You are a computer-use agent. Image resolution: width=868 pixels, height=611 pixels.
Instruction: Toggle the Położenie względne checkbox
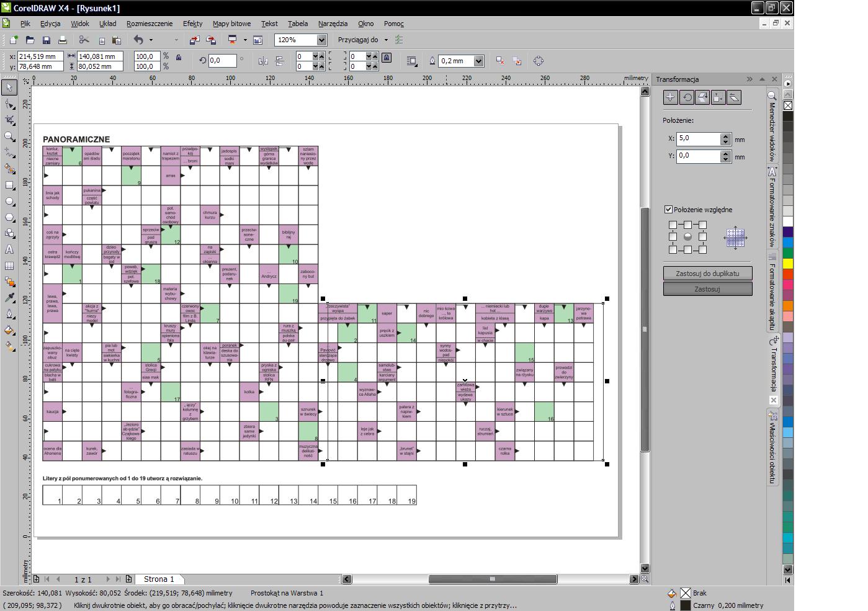668,210
